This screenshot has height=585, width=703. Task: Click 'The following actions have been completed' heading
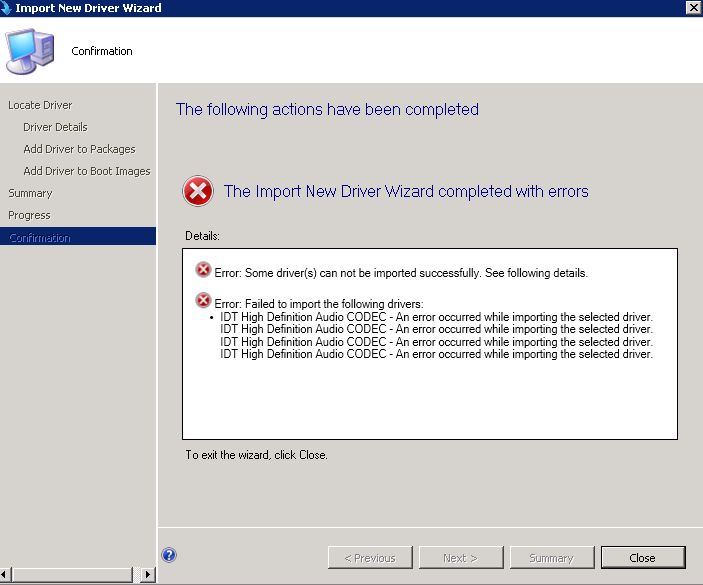click(327, 109)
